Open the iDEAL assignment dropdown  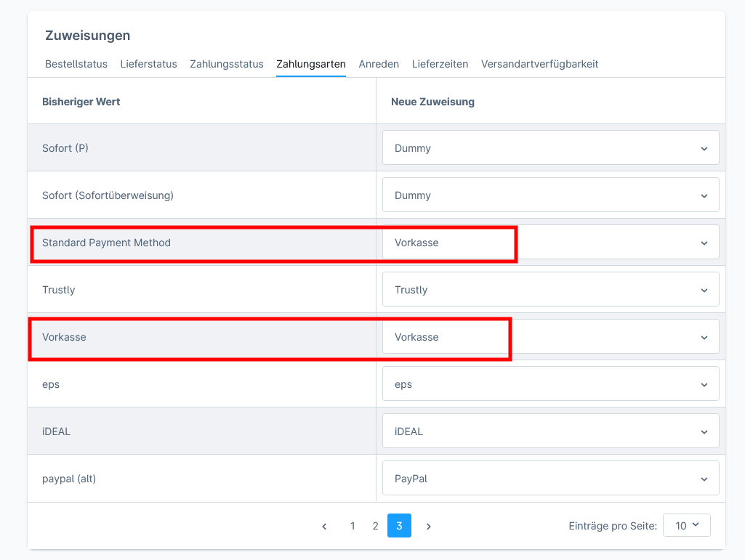click(551, 431)
